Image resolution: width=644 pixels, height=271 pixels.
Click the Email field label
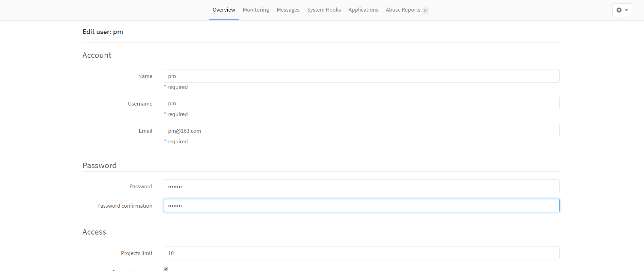[x=145, y=131]
